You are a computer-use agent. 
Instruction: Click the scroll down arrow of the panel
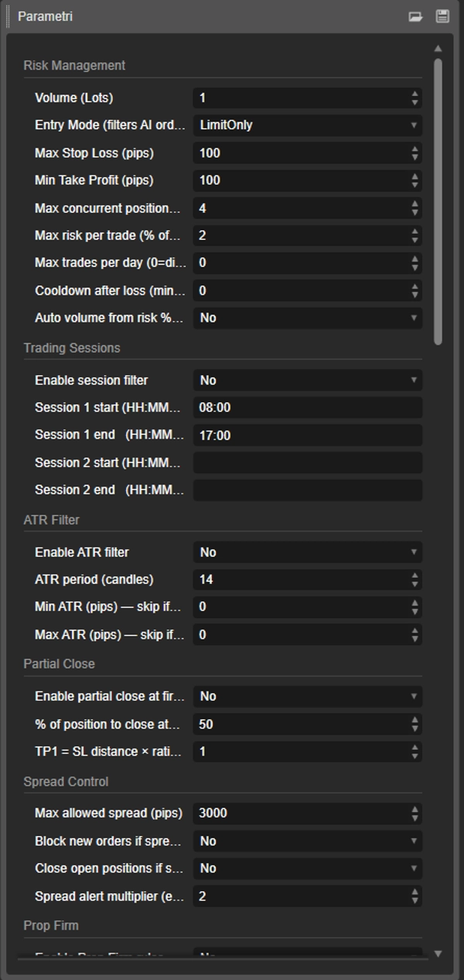tap(438, 954)
